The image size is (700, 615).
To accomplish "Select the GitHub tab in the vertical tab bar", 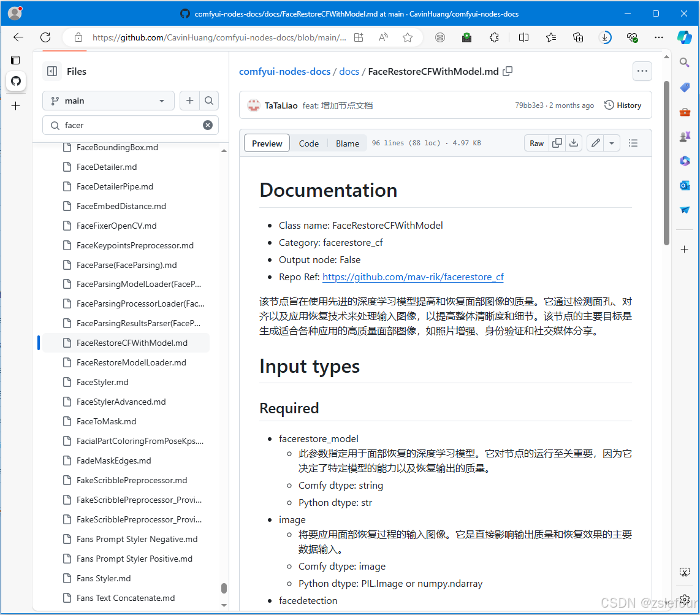I will click(x=16, y=81).
